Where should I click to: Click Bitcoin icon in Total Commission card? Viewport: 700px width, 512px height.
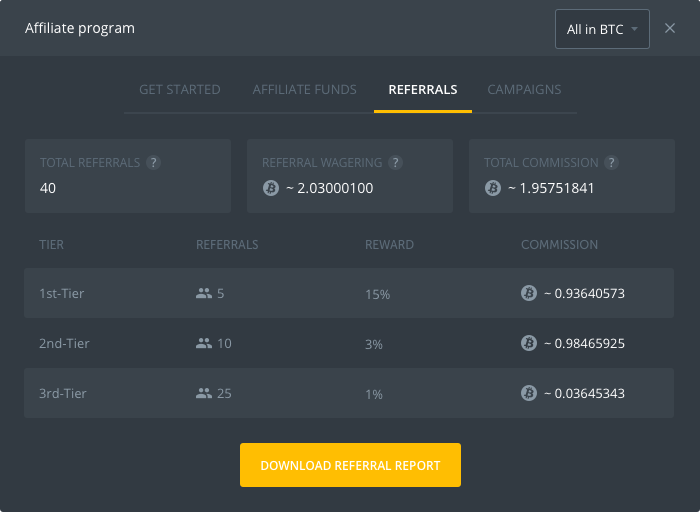click(x=492, y=187)
